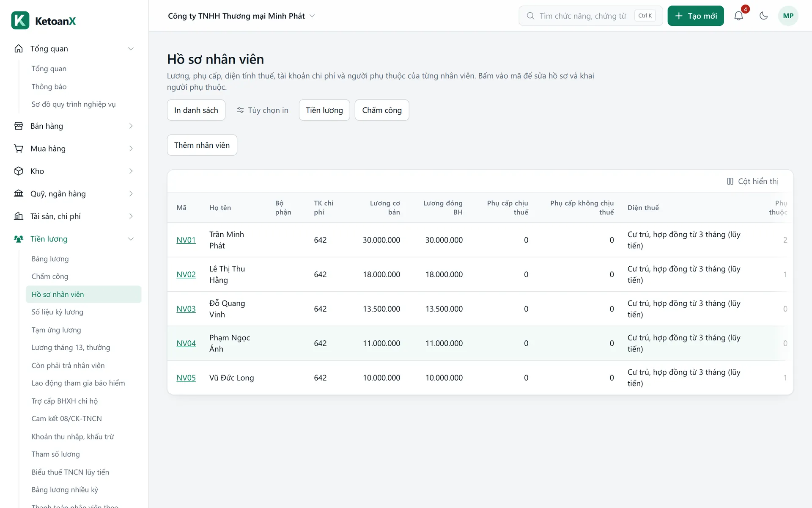The width and height of the screenshot is (812, 508).
Task: Click the In danh sách button
Action: coord(196,110)
